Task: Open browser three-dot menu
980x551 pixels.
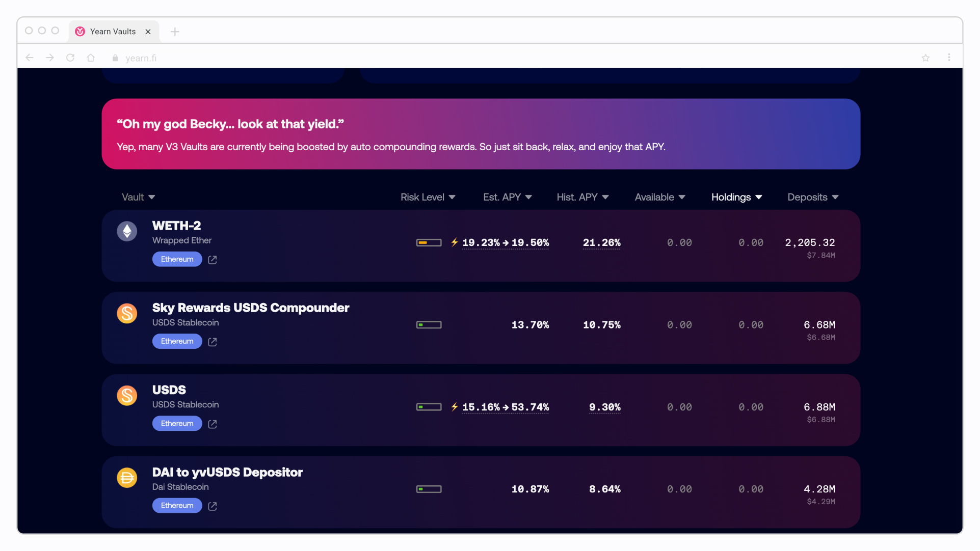Action: coord(949,58)
